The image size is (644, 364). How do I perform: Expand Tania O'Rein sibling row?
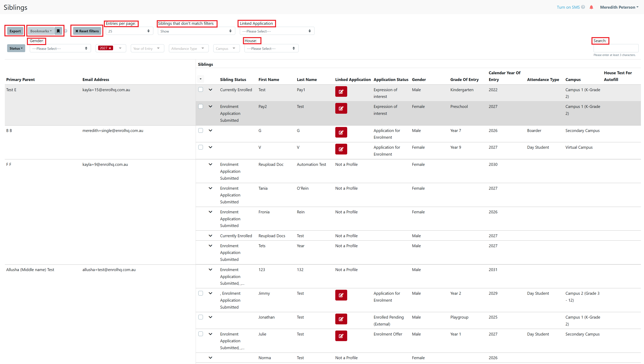(210, 188)
